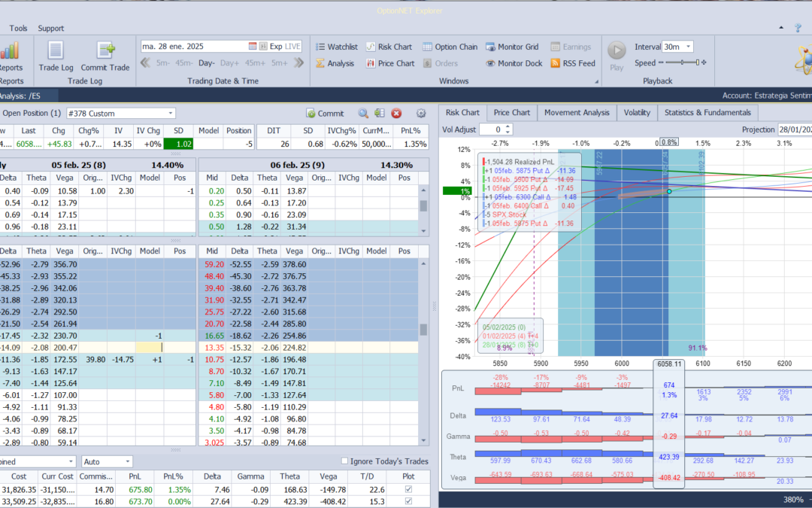Switch to the Risk Chart tab
This screenshot has width=812, height=508.
(x=462, y=112)
